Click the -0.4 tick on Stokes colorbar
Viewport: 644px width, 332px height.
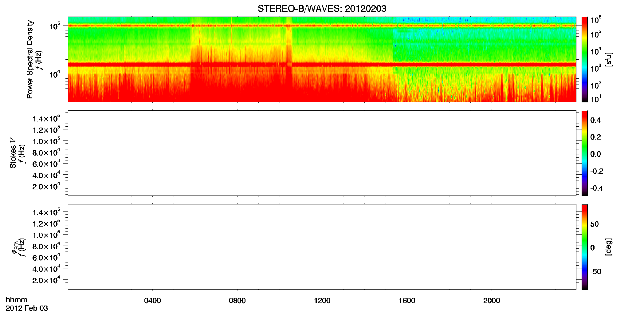(597, 188)
